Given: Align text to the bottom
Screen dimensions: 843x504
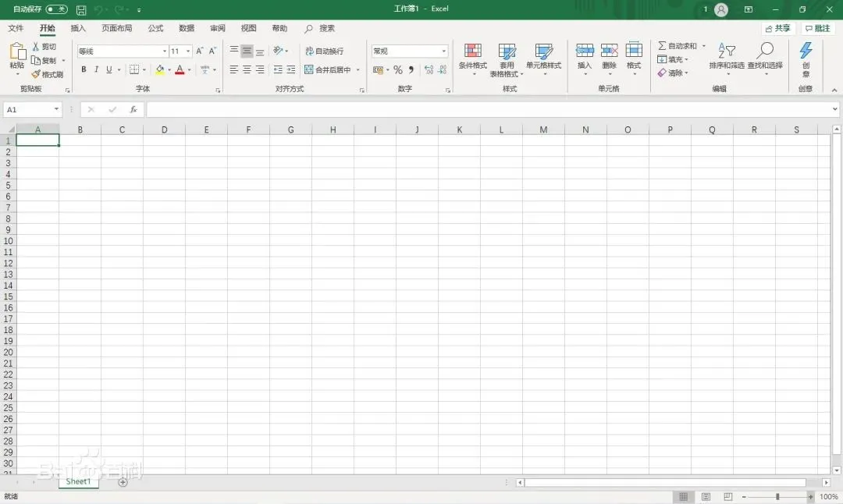Looking at the screenshot, I should coord(260,51).
